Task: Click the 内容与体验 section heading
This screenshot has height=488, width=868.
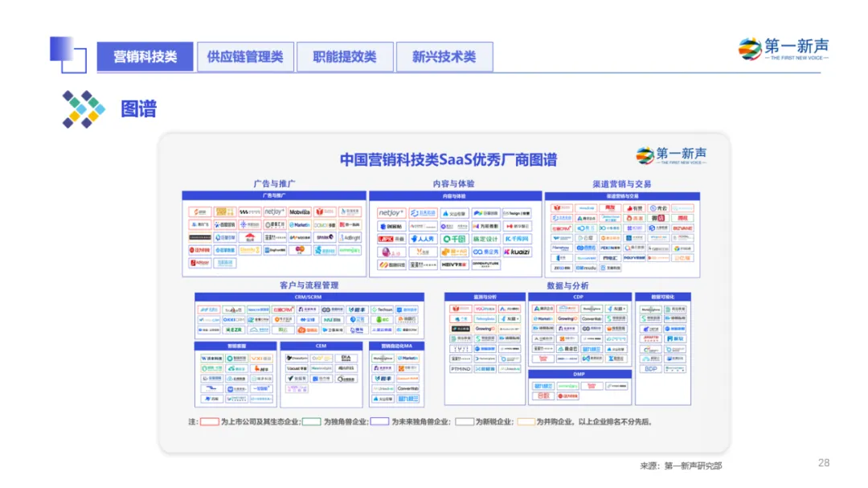Action: pos(454,184)
